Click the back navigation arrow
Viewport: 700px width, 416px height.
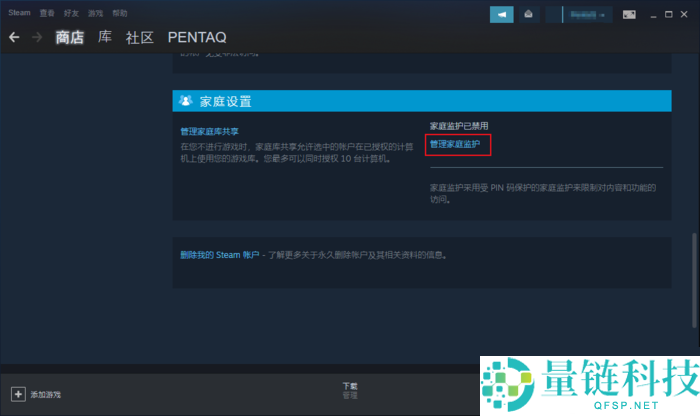[14, 37]
